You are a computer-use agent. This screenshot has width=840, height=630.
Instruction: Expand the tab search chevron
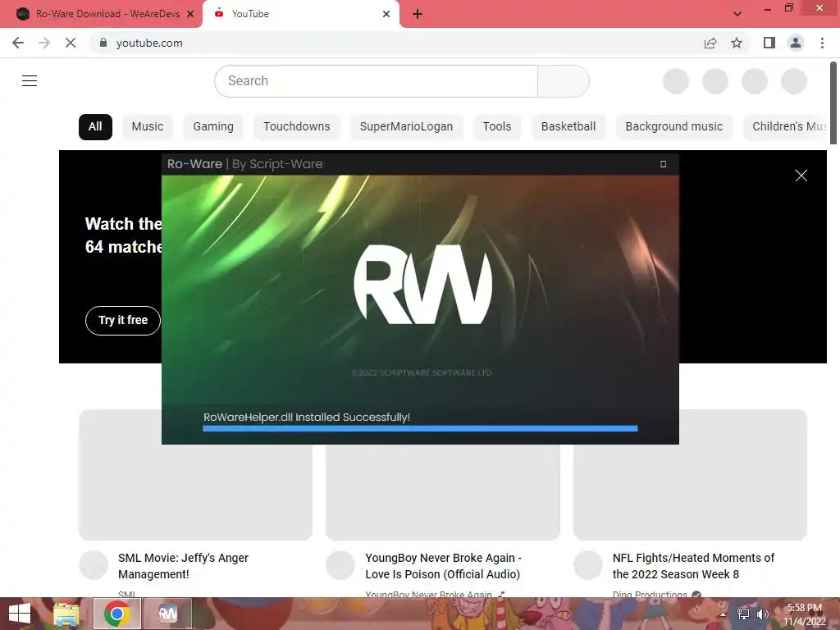[x=737, y=14]
